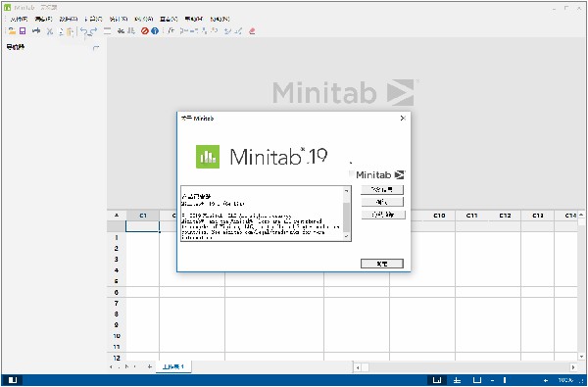Click the zoom in plus icon

tap(546, 380)
